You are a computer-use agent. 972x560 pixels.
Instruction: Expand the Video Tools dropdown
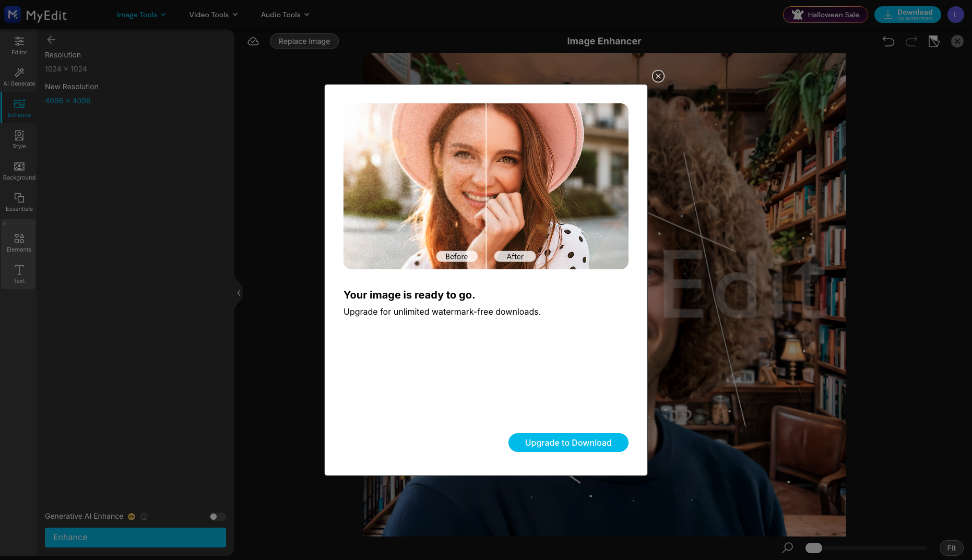click(x=213, y=15)
